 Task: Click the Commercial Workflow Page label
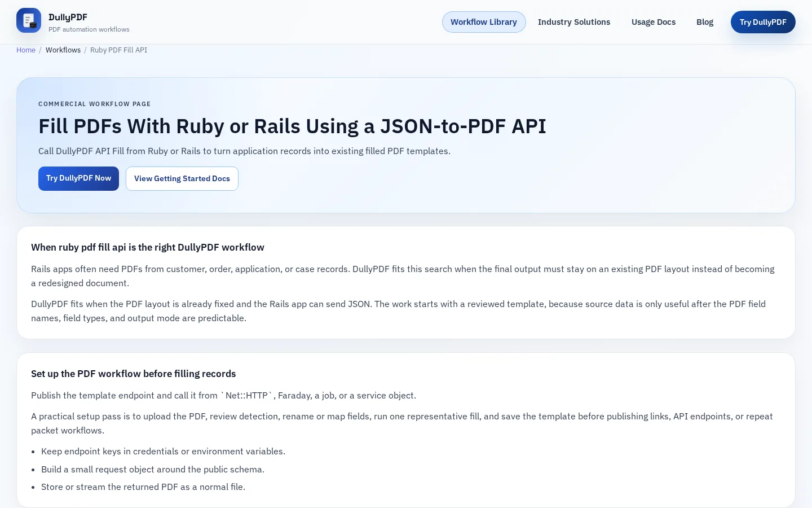pyautogui.click(x=95, y=104)
